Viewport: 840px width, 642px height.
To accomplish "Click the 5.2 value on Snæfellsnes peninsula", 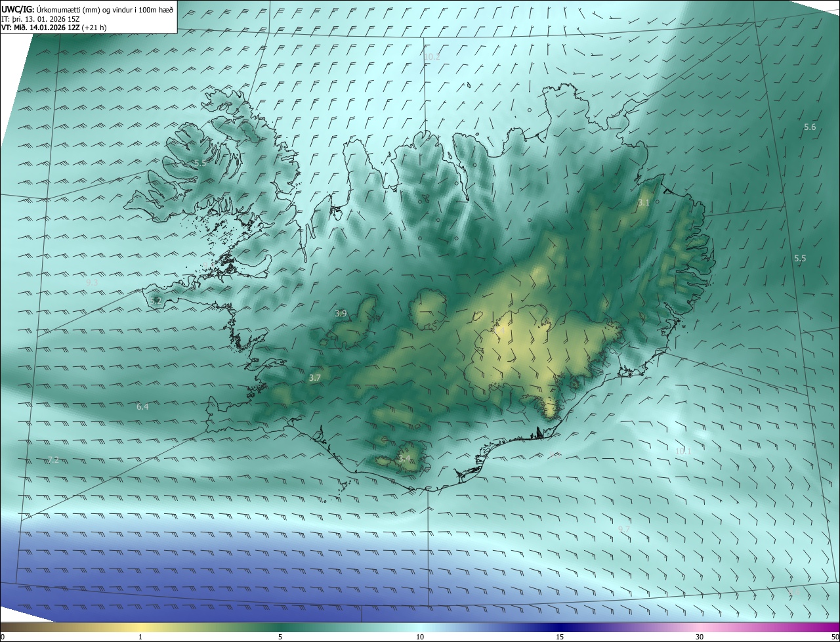I will click(x=156, y=301).
